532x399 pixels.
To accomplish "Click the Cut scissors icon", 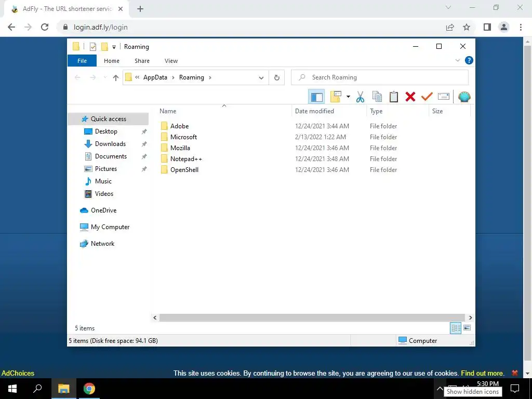I will pos(361,97).
